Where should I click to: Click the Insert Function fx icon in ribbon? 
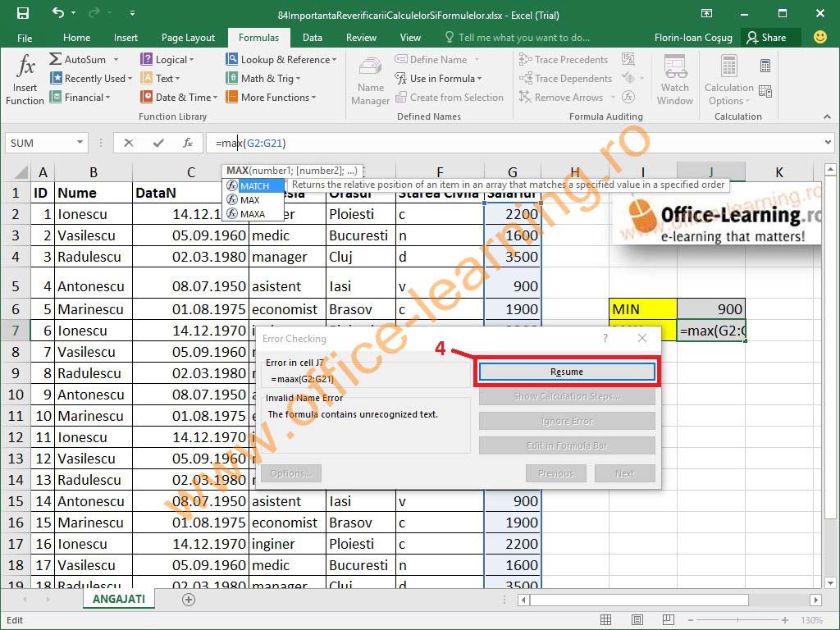[x=25, y=66]
